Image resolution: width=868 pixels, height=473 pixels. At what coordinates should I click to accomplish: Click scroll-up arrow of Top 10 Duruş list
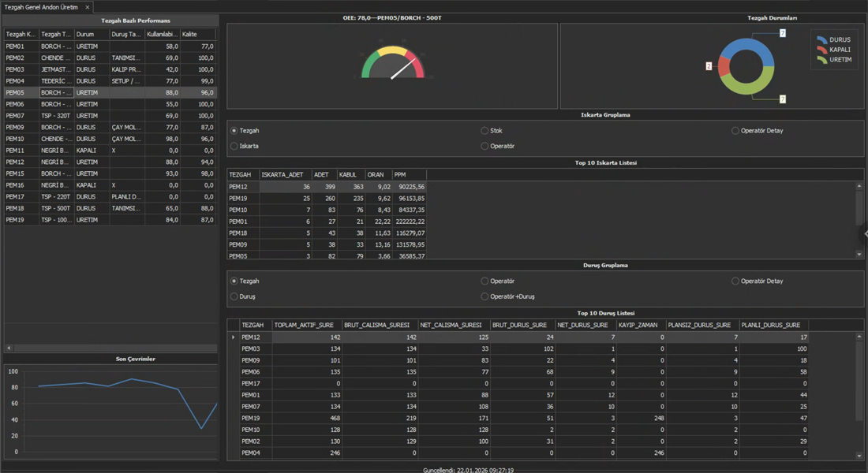859,337
